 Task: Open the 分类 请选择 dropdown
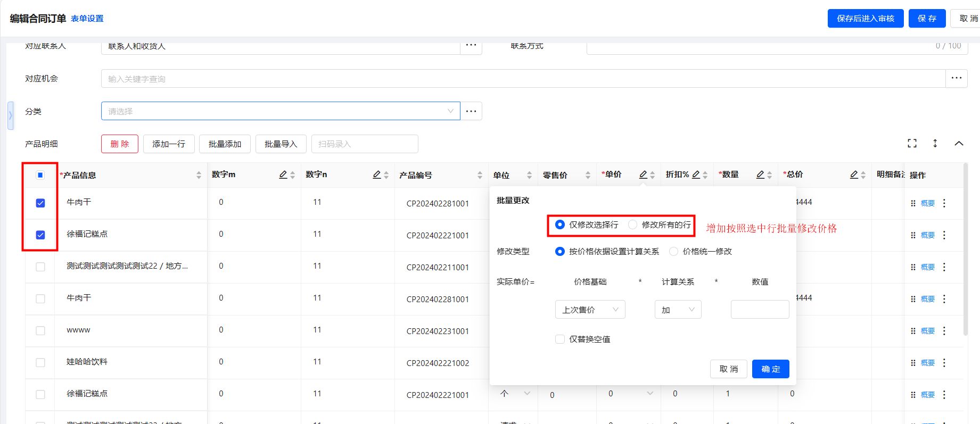tap(281, 111)
